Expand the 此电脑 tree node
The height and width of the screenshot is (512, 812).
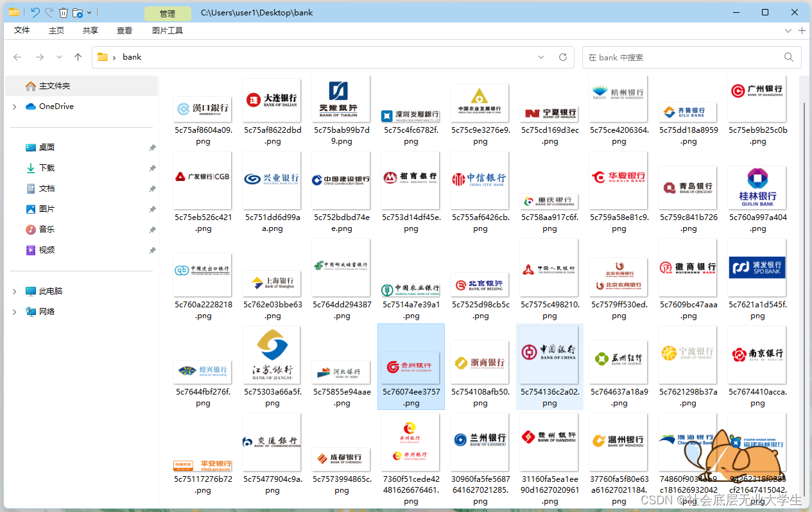click(x=14, y=291)
